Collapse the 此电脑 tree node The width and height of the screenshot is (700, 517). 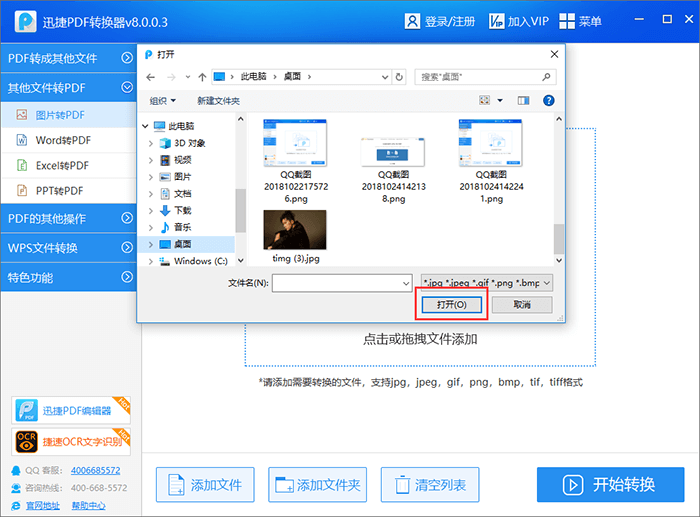coord(146,126)
